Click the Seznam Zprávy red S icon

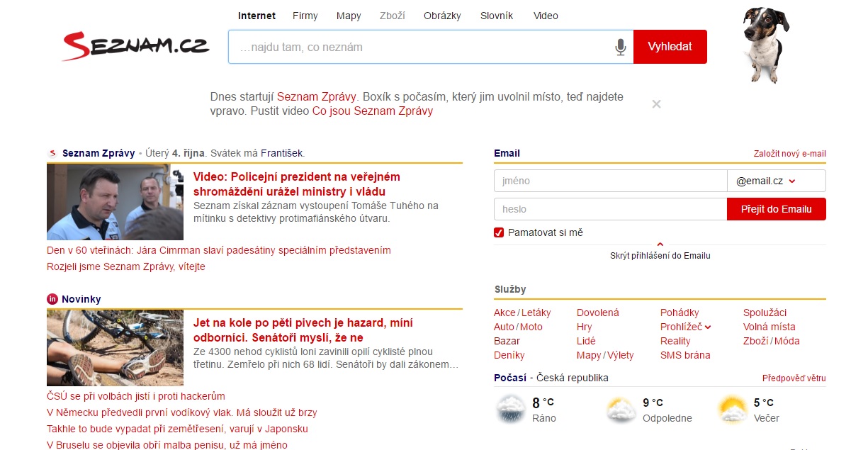[52, 153]
